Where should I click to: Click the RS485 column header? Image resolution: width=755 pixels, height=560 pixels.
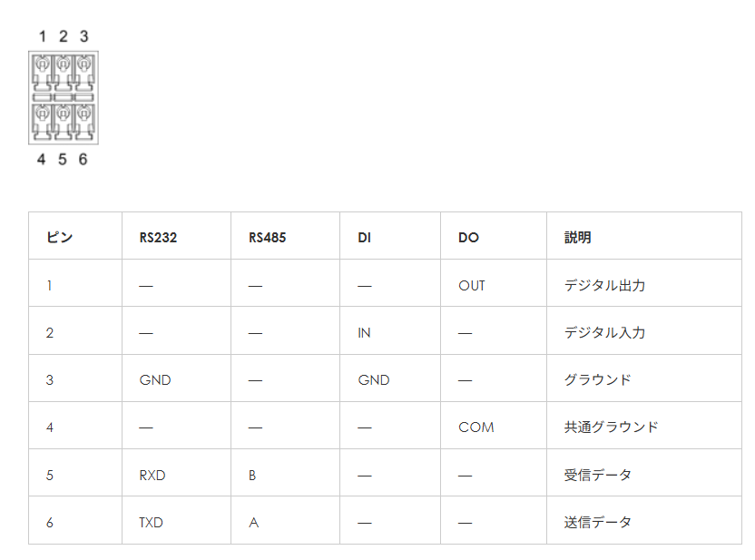click(267, 238)
